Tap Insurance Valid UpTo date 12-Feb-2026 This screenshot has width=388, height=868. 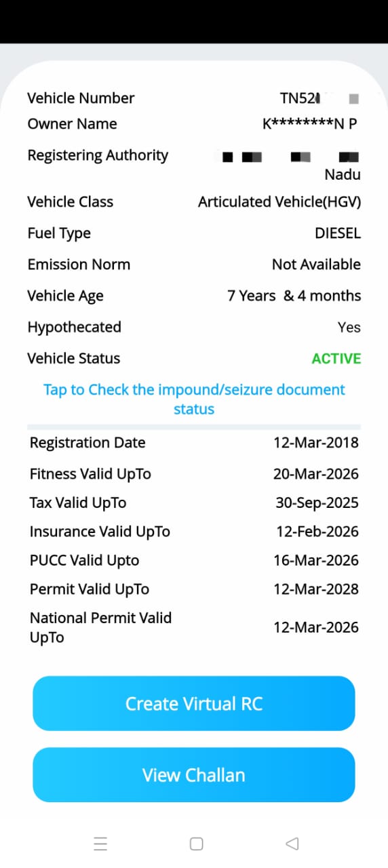[317, 532]
